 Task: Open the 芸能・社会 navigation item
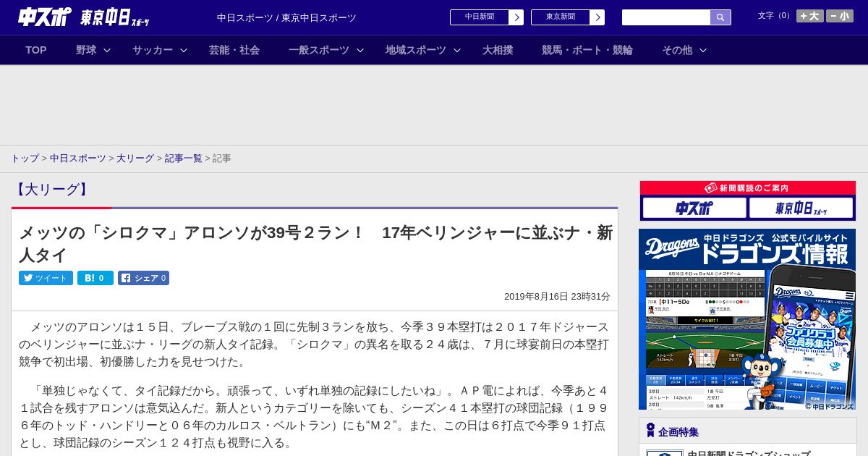point(234,50)
